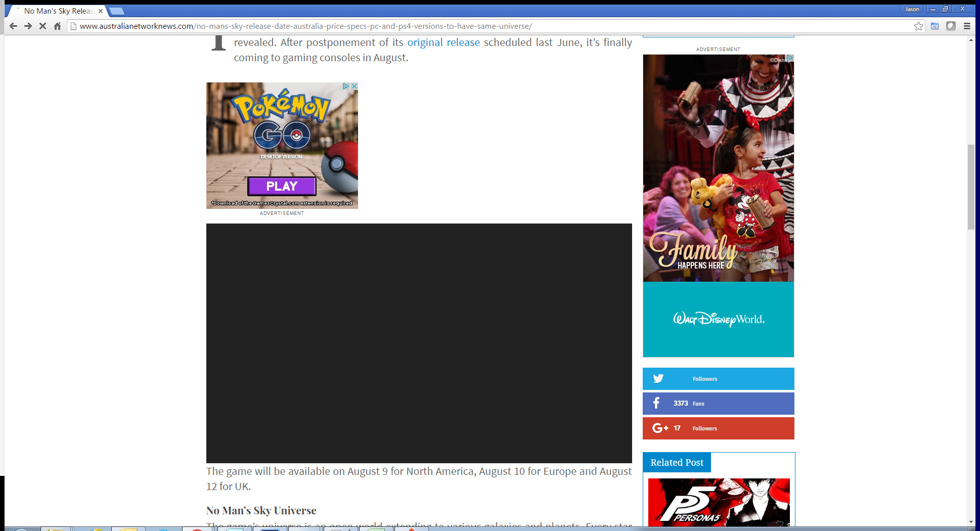Play the embedded black video player

[419, 343]
